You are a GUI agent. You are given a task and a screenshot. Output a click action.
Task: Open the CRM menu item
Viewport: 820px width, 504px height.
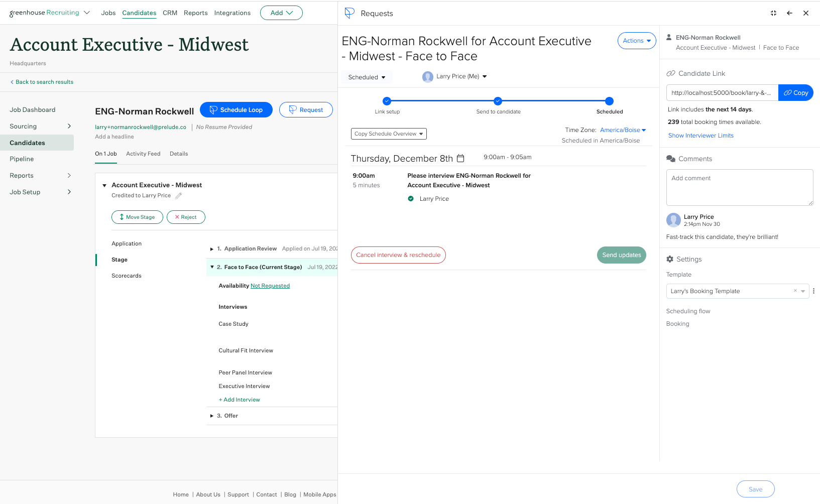(170, 13)
